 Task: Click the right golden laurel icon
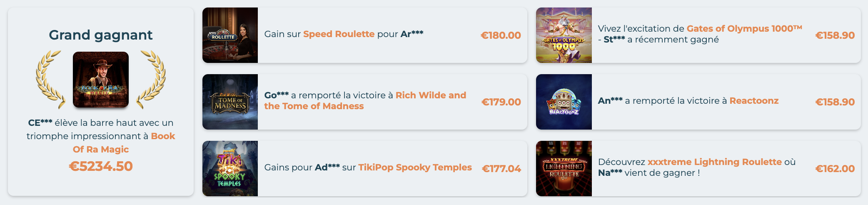click(152, 78)
